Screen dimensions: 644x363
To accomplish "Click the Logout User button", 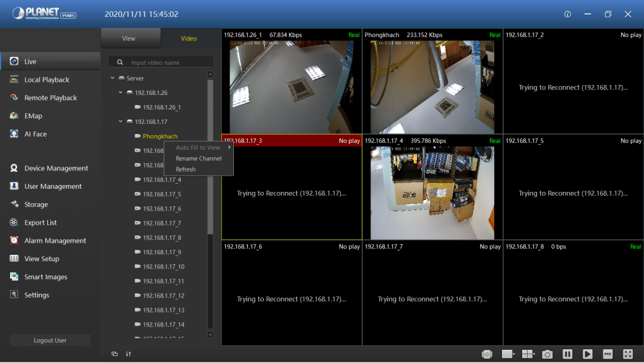I will point(50,340).
